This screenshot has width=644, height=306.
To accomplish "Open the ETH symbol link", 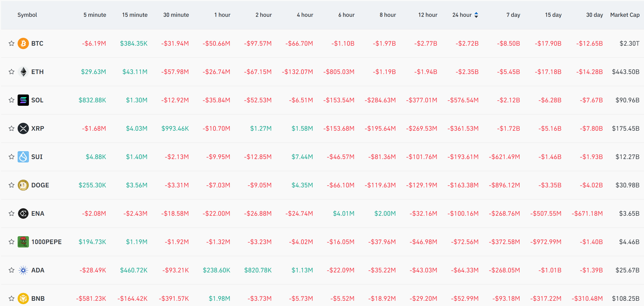I will pos(38,72).
